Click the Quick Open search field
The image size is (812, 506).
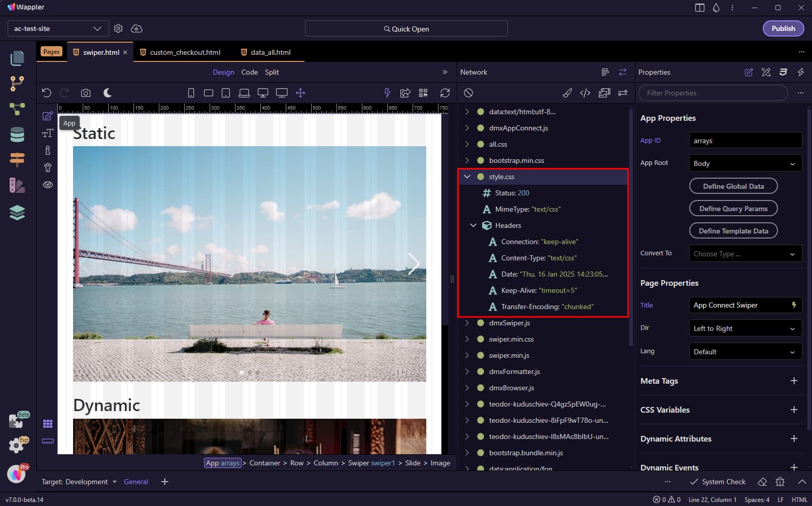[406, 28]
